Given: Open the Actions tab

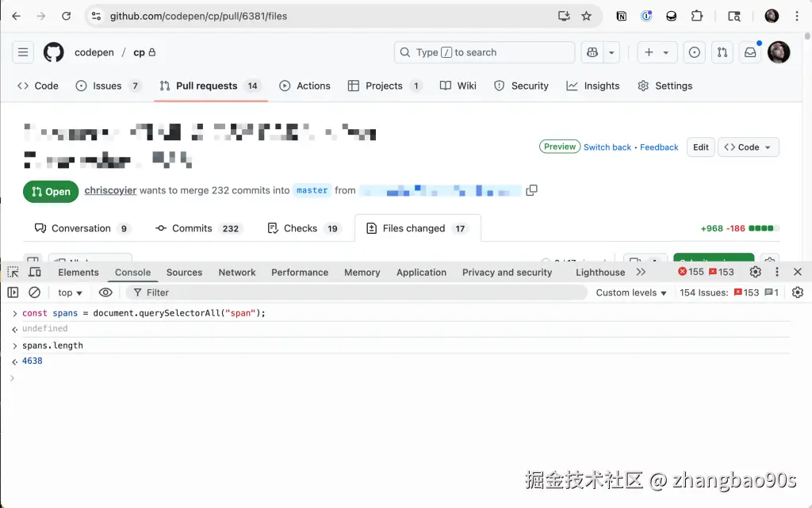Looking at the screenshot, I should [x=304, y=86].
